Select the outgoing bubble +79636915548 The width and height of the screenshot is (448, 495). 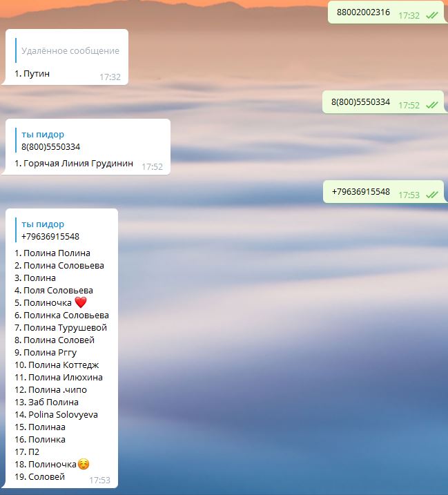click(384, 192)
